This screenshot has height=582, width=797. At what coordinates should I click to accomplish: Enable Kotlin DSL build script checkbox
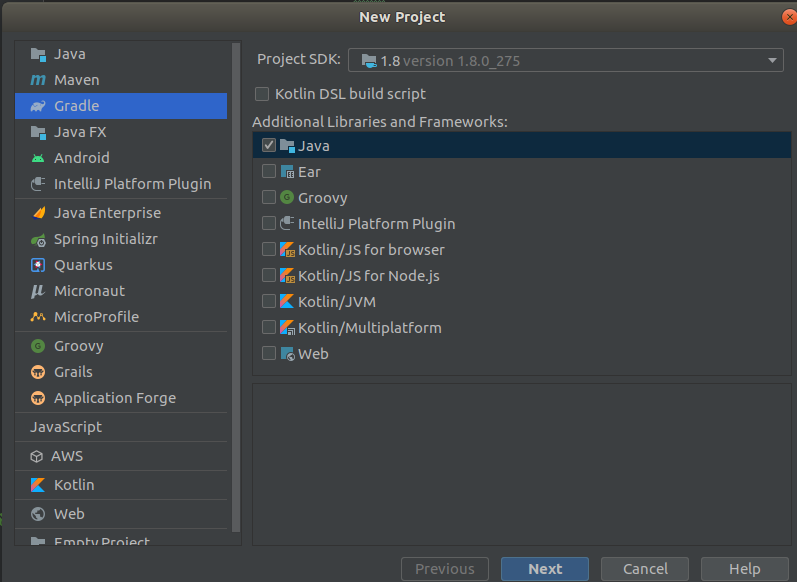262,94
